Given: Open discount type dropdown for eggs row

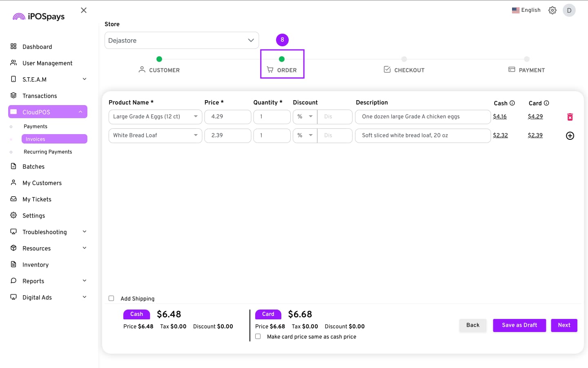Looking at the screenshot, I should (x=305, y=117).
